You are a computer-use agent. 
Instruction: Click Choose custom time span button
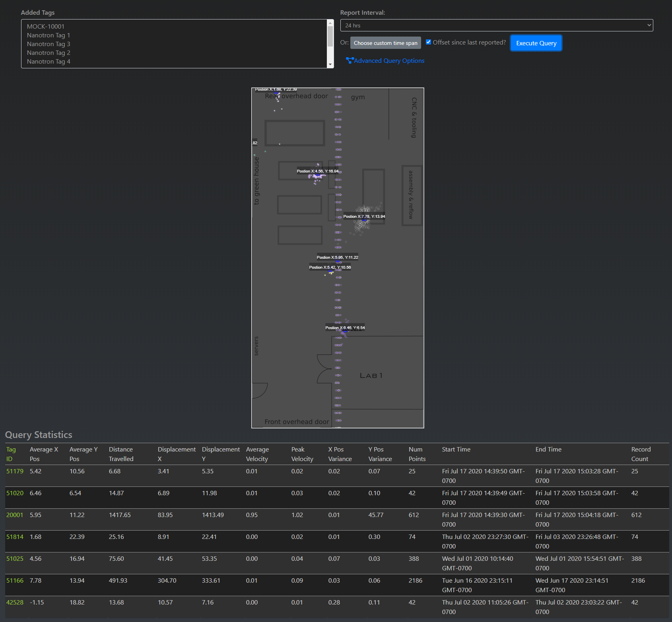point(385,43)
